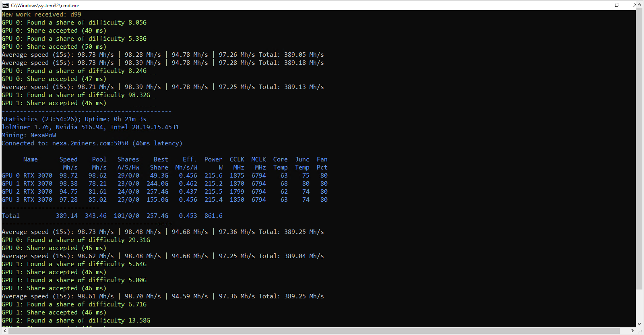This screenshot has width=644, height=335.
Task: Click the horizontal scrollbar left arrow
Action: pyautogui.click(x=4, y=331)
